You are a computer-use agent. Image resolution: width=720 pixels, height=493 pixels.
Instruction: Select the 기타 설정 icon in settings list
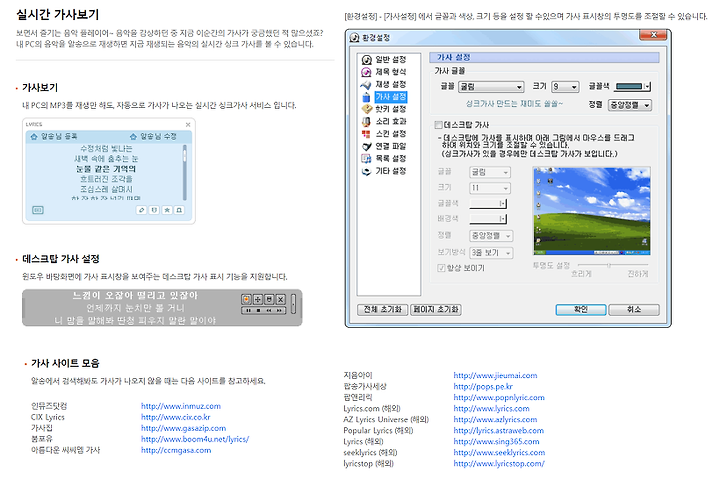[x=366, y=171]
